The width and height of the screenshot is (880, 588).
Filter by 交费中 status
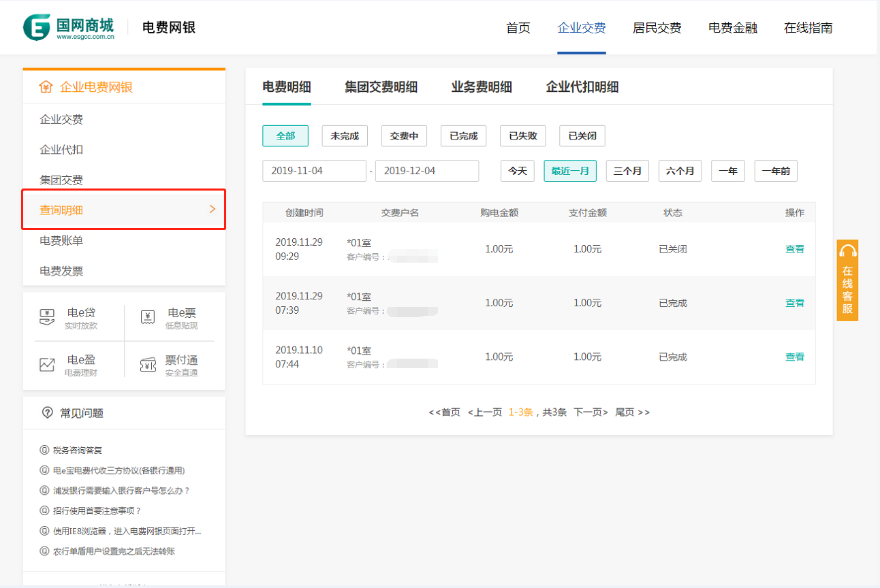(x=404, y=136)
